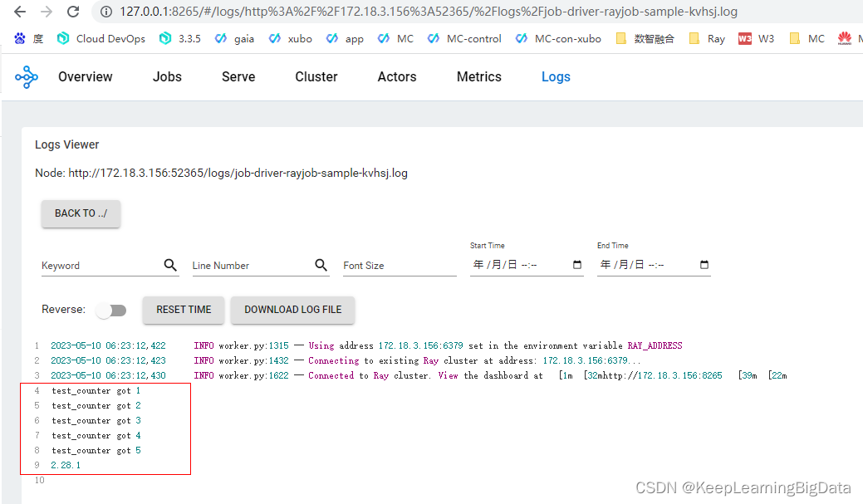Switch to the Metrics tab
The width and height of the screenshot is (863, 504).
(478, 76)
